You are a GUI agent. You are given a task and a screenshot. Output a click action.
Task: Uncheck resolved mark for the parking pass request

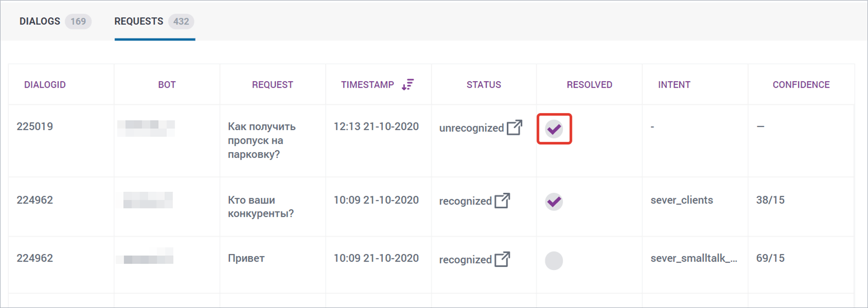[554, 129]
